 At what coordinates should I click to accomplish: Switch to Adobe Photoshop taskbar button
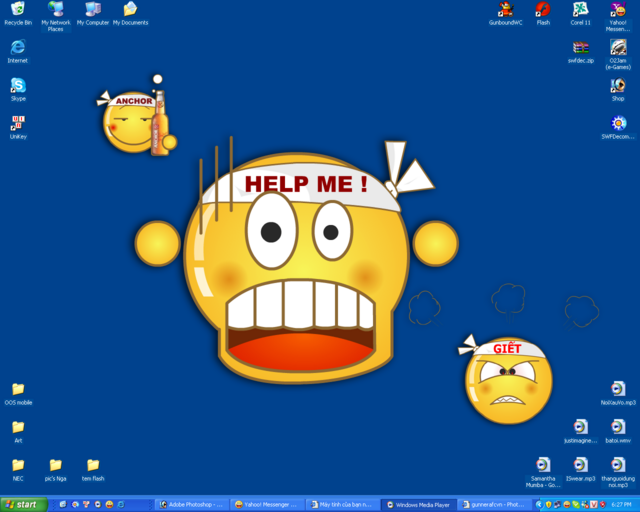192,505
